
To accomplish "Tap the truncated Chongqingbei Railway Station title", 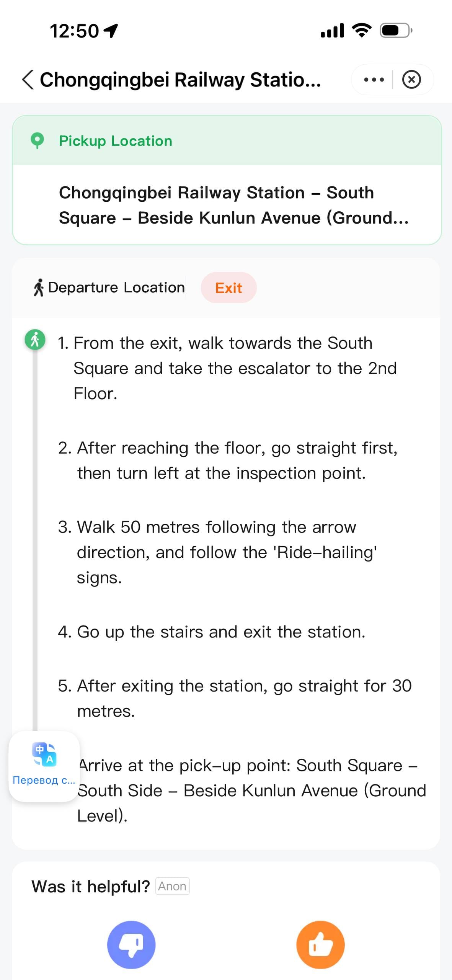I will pos(180,80).
